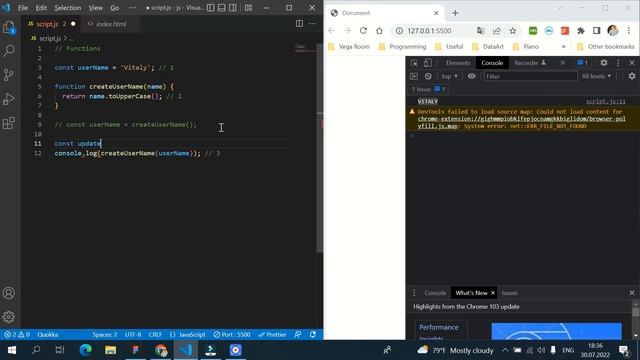The width and height of the screenshot is (640, 360).
Task: Open the Selection menu
Action: pos(68,8)
